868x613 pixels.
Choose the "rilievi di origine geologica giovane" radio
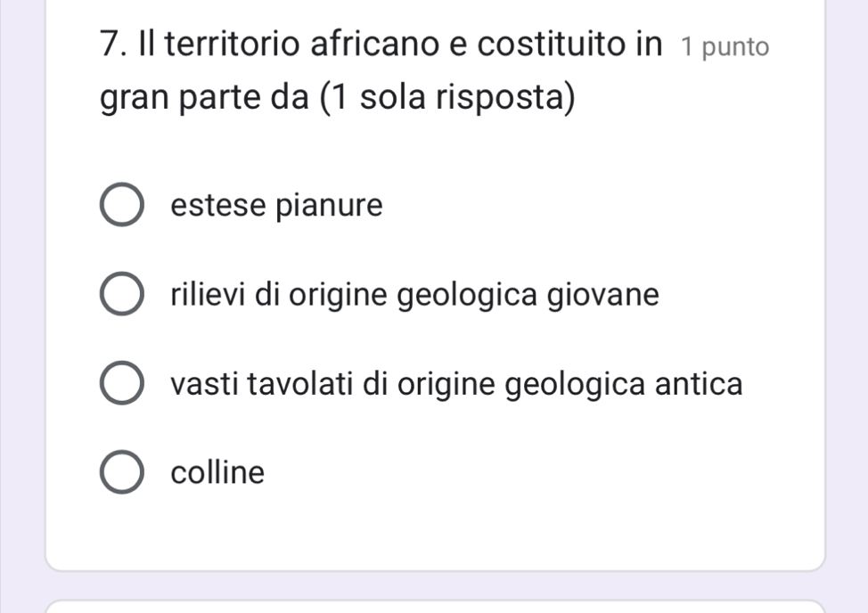(123, 295)
